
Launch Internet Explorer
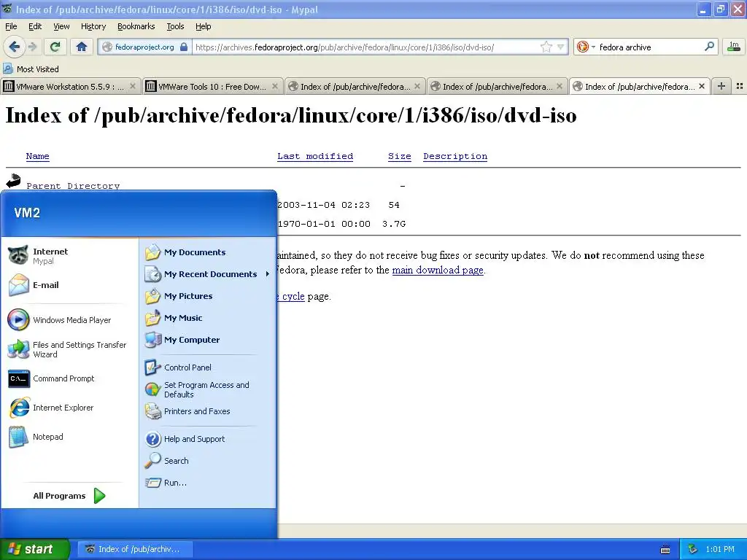pyautogui.click(x=70, y=408)
